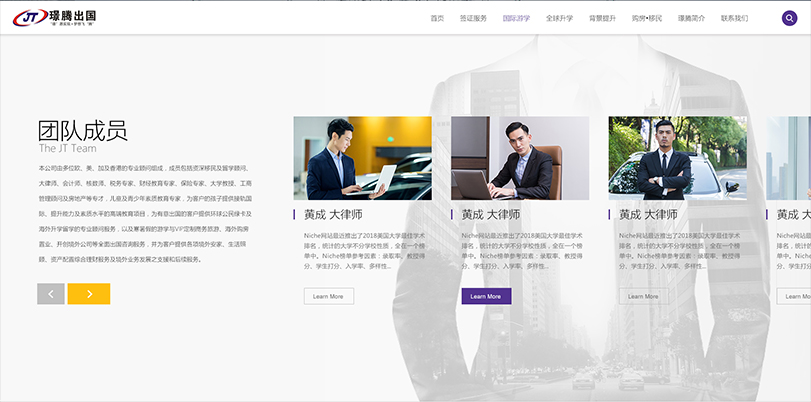Click Learn More under the first lawyer card
Image resolution: width=811 pixels, height=402 pixels.
click(x=328, y=296)
